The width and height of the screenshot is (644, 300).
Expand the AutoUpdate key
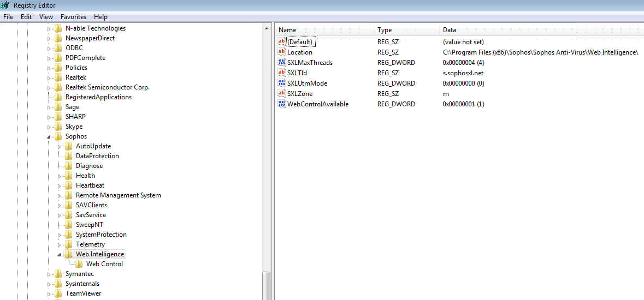[59, 147]
